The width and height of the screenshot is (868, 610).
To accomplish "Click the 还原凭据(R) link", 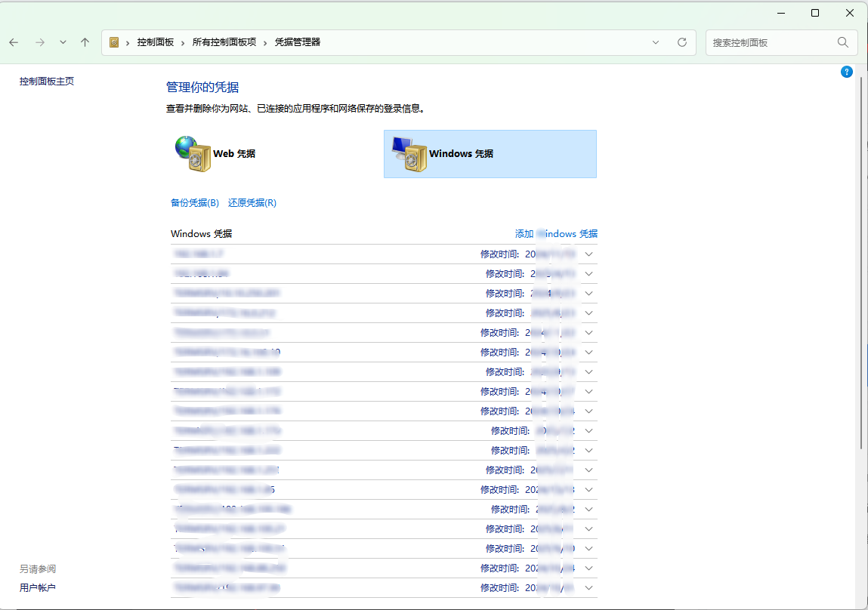I will coord(252,203).
